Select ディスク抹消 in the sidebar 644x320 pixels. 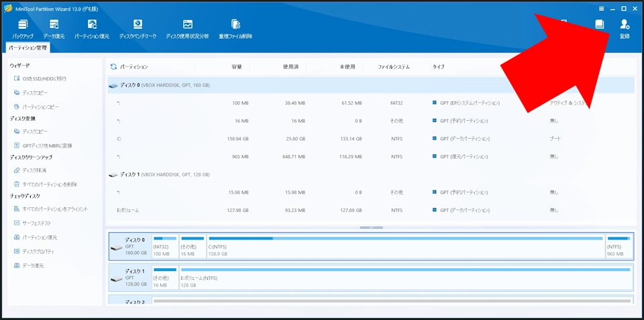point(31,170)
